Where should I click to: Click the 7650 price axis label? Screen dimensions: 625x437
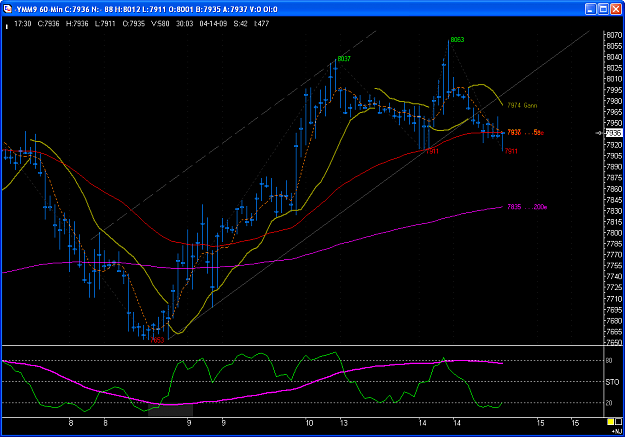click(614, 342)
